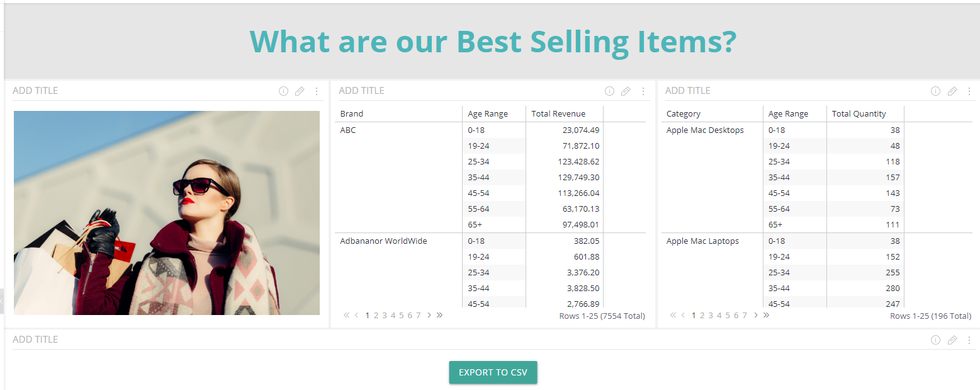980x390 pixels.
Task: Click info icon on image widget
Action: pyautogui.click(x=283, y=91)
